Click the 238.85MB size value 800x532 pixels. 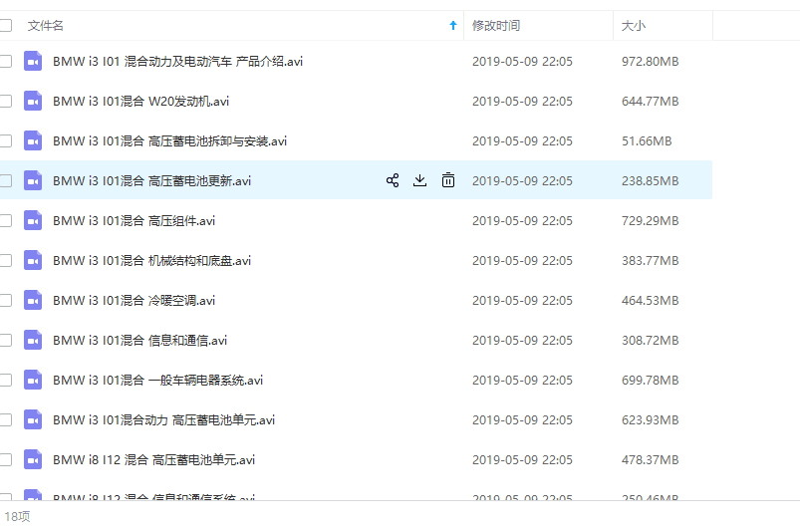(650, 180)
